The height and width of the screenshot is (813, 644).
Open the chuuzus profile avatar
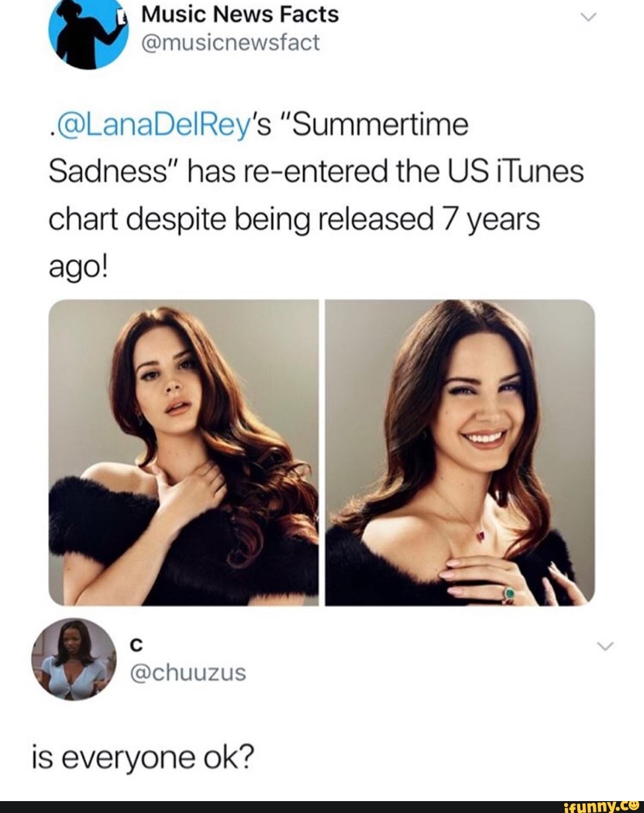point(73,658)
